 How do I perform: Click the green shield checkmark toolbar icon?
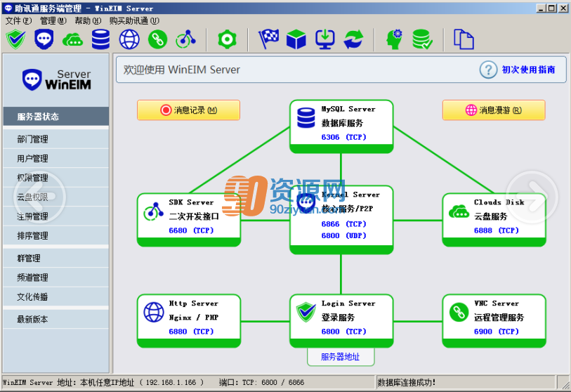pyautogui.click(x=16, y=39)
